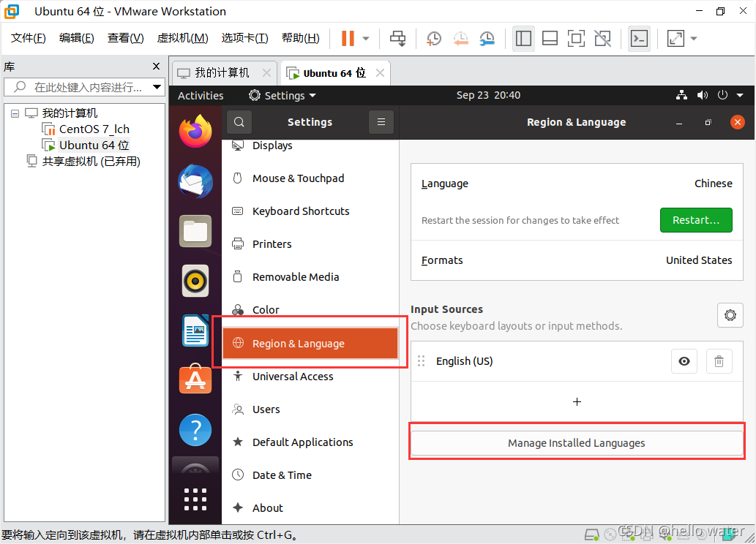Select Keyboard Shortcuts settings

[x=310, y=211]
